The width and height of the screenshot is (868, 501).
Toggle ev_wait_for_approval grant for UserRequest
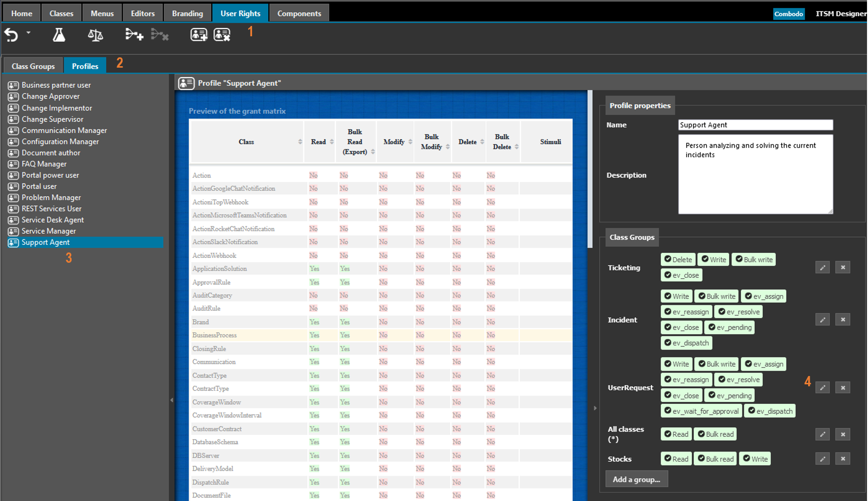(x=701, y=411)
